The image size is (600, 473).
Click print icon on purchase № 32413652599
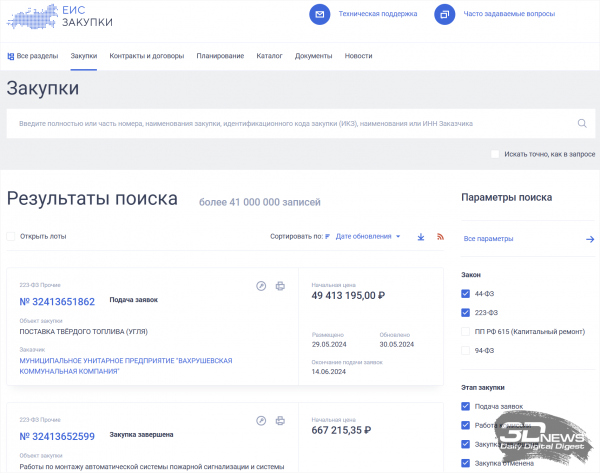(x=280, y=421)
